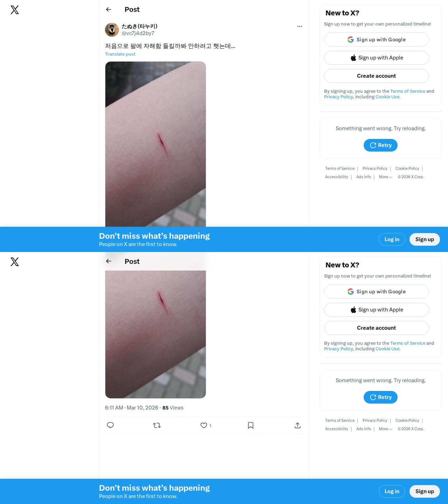This screenshot has height=504, width=448.
Task: Expand the More… footer menu in upper panel
Action: coord(386,177)
